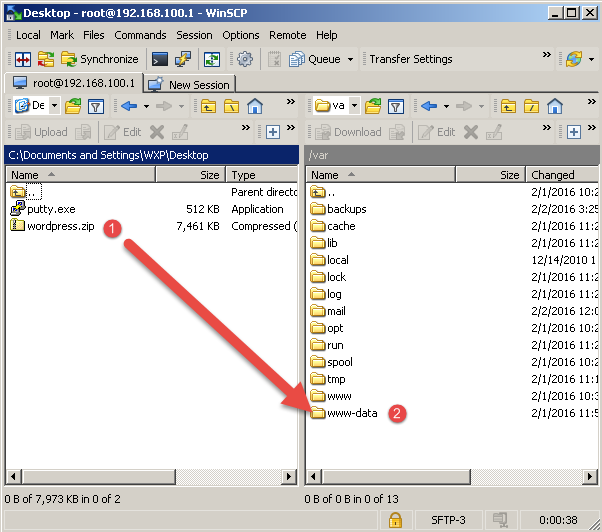This screenshot has height=532, width=602.
Task: Click the remote panel right scroll arrow
Action: [x=590, y=477]
